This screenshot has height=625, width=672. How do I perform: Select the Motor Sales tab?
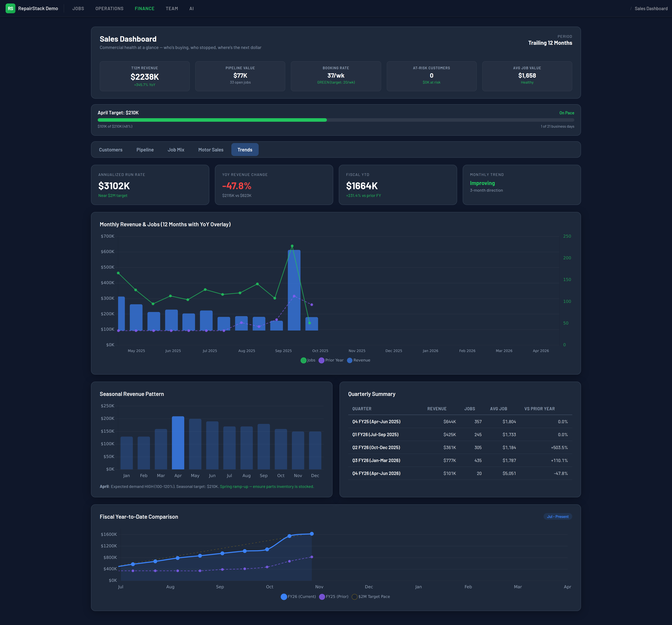[211, 150]
